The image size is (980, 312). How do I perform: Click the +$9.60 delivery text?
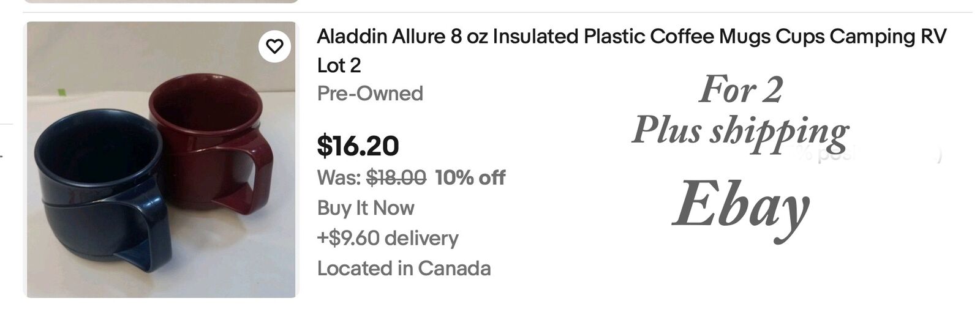coord(387,238)
